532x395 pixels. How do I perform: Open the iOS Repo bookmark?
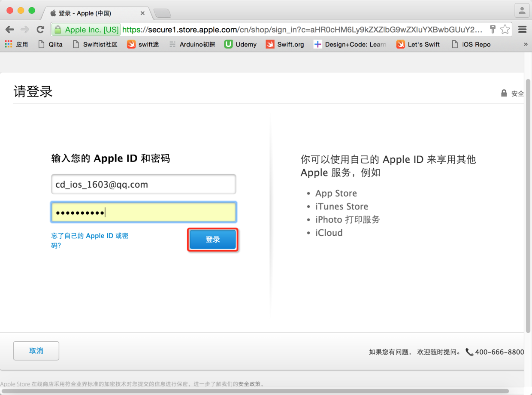point(471,44)
